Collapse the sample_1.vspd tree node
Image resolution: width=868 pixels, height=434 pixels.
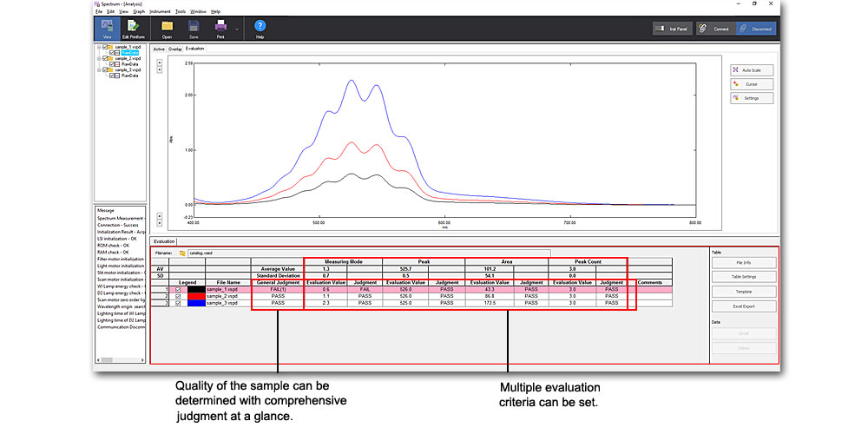(x=99, y=47)
